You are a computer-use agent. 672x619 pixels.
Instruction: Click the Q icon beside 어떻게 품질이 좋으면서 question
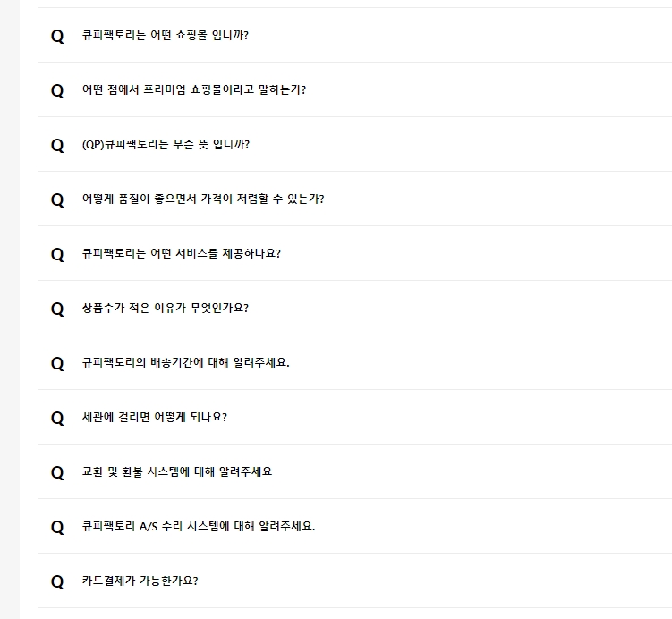(x=57, y=199)
